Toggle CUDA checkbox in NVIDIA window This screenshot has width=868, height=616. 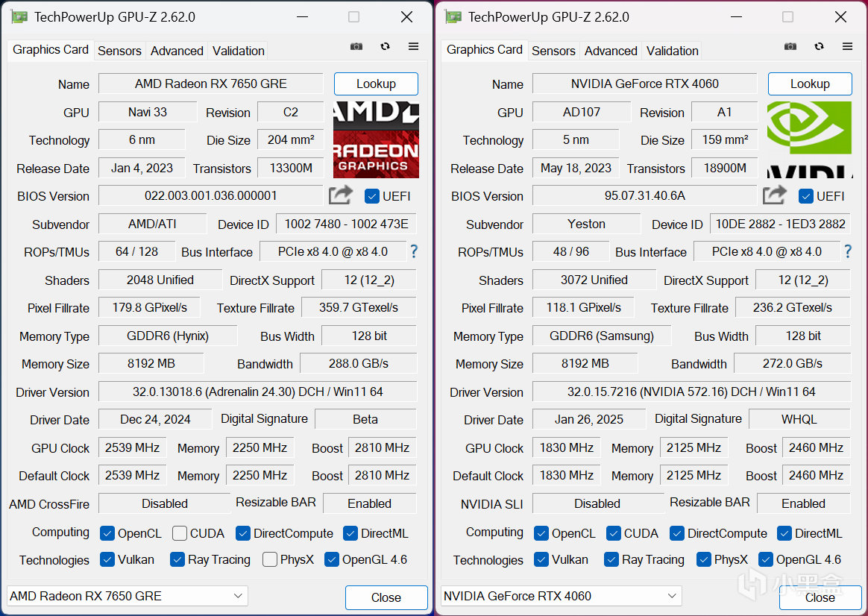(614, 533)
